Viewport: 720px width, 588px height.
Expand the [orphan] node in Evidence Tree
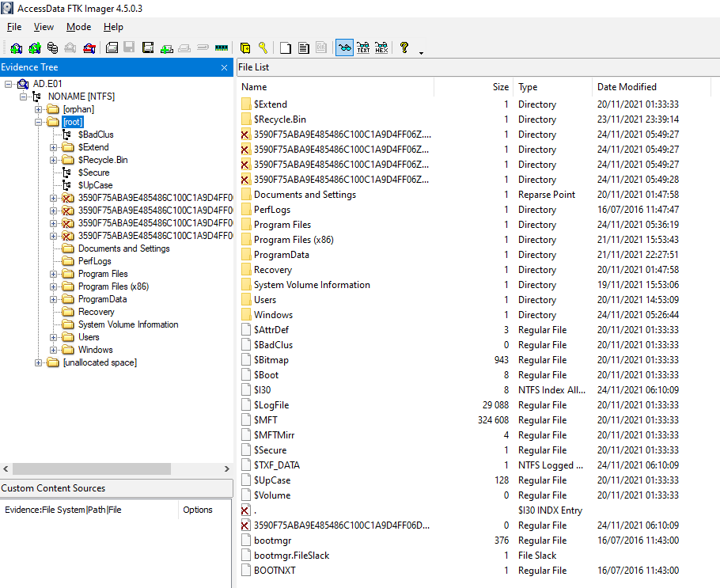coord(40,109)
